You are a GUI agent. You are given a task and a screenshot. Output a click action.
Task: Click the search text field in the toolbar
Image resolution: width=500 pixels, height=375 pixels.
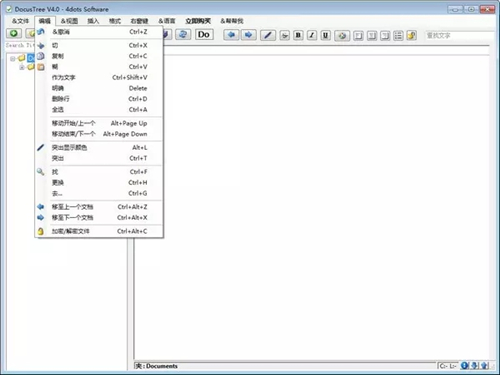click(459, 35)
